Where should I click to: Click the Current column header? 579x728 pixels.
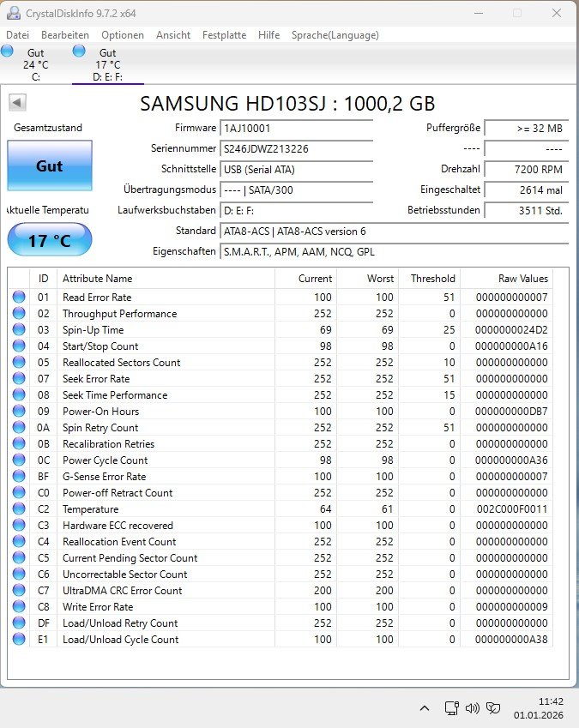tap(305, 278)
